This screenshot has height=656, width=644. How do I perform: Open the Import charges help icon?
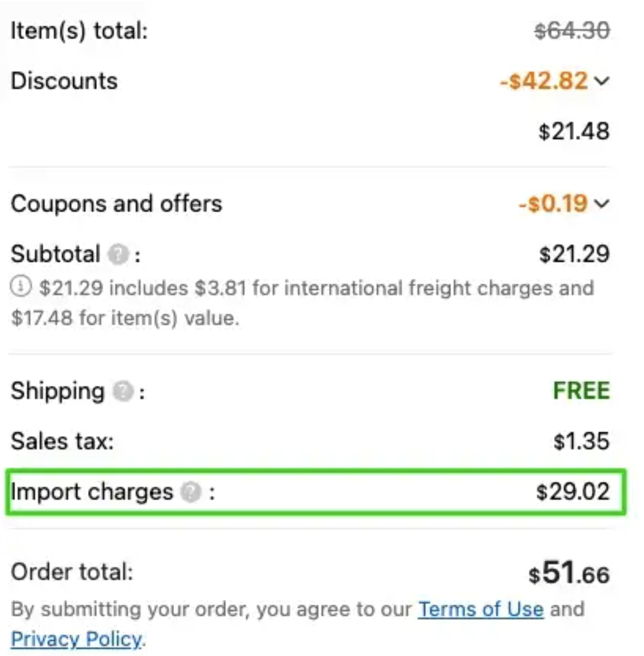[191, 492]
